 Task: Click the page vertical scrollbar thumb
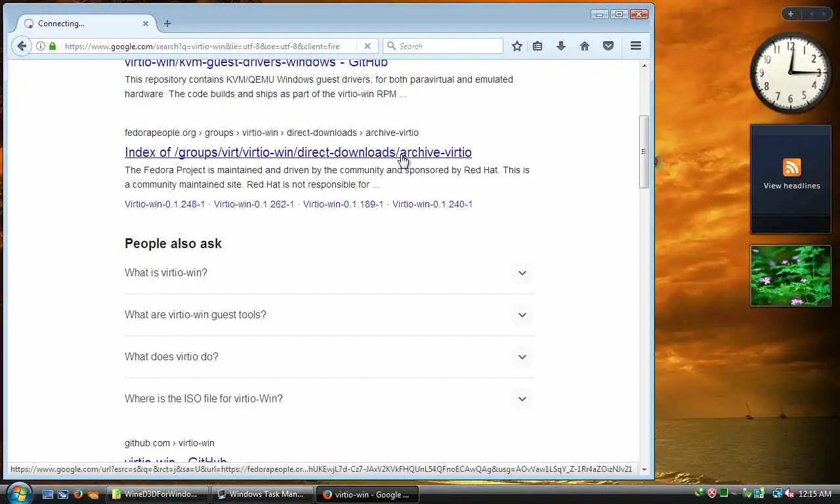[x=644, y=152]
